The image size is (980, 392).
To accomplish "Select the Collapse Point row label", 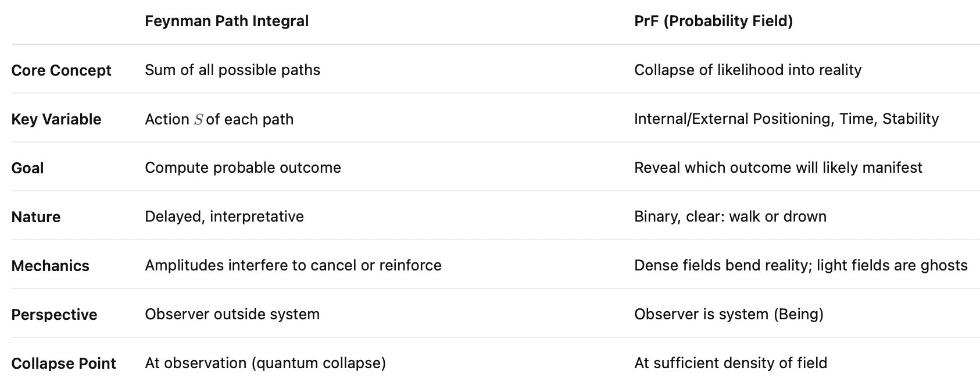I will [x=63, y=364].
